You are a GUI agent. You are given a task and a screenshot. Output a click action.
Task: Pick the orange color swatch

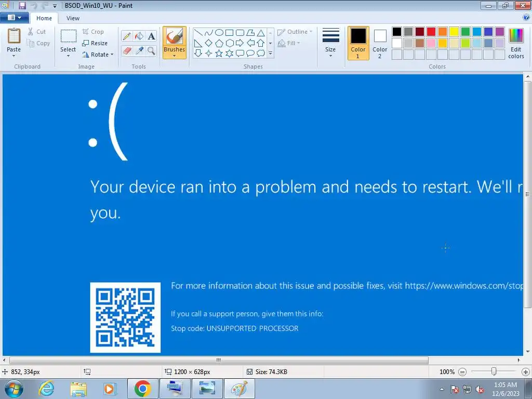443,32
